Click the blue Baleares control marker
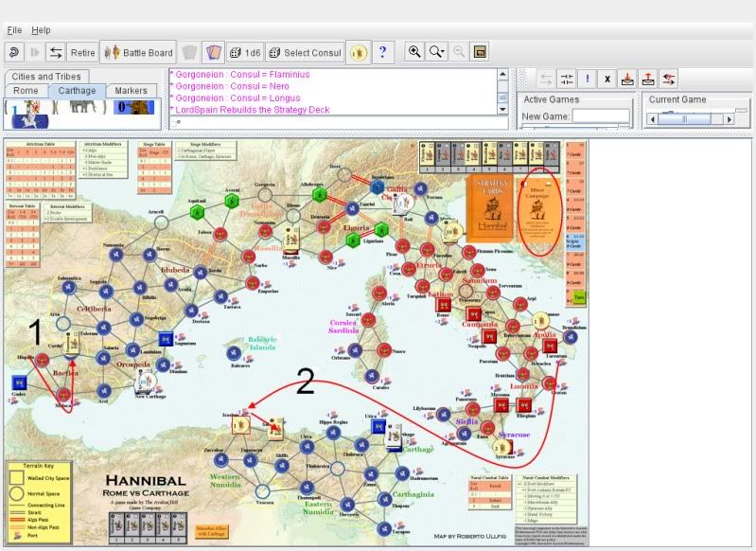 point(234,353)
